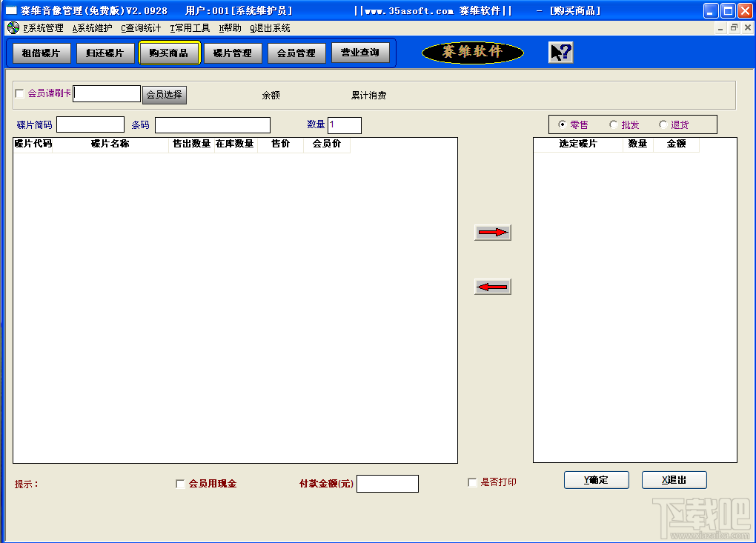
Task: Click the 金额 column header
Action: coord(676,144)
